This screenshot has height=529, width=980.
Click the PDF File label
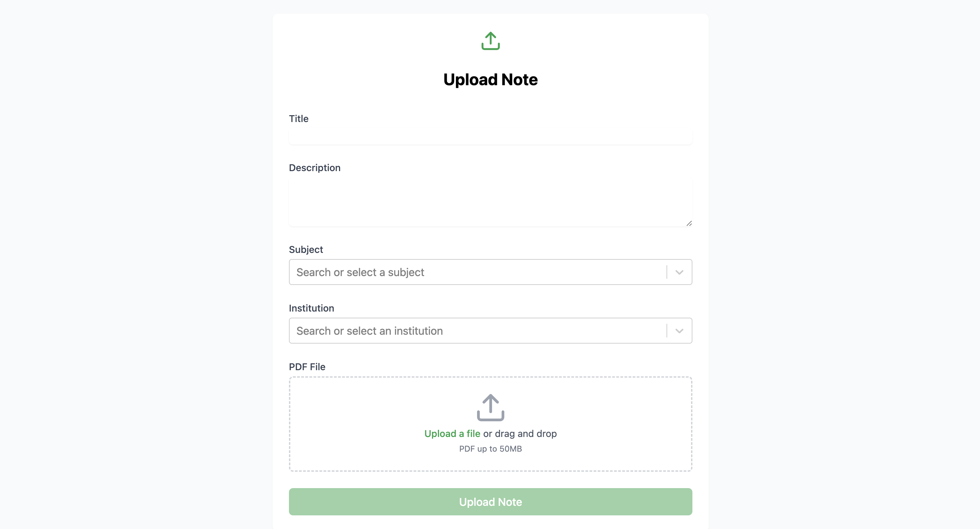pyautogui.click(x=307, y=367)
